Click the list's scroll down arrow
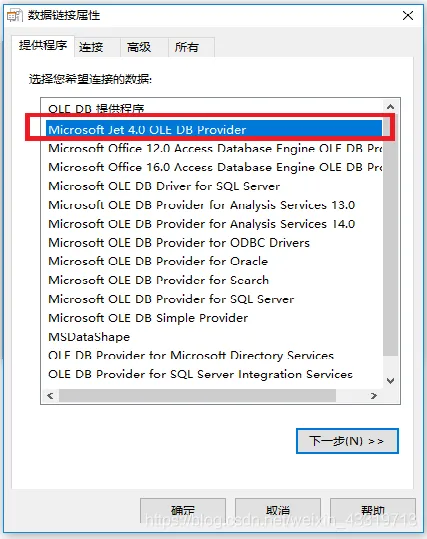 [x=390, y=381]
